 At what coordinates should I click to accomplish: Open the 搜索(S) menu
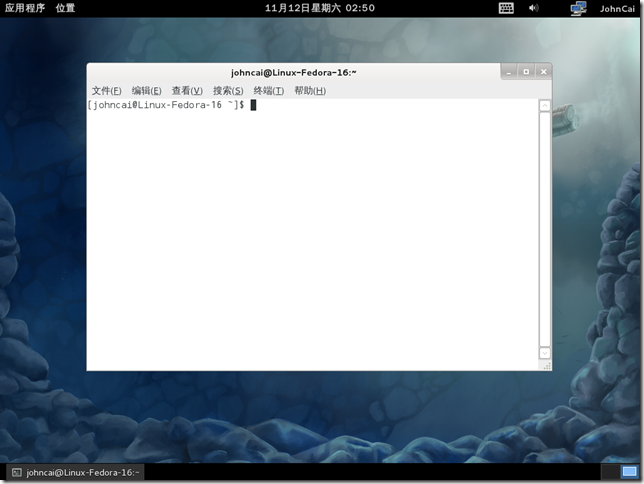pos(228,91)
